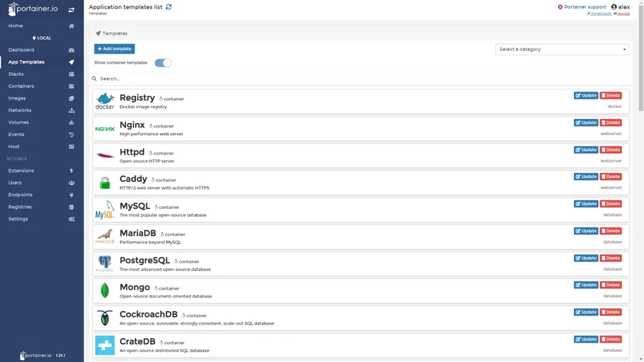Click the refresh icon beside Application templates list

pyautogui.click(x=169, y=7)
